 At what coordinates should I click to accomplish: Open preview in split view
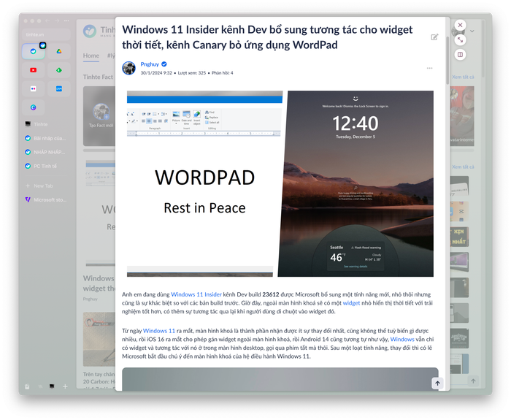[460, 55]
